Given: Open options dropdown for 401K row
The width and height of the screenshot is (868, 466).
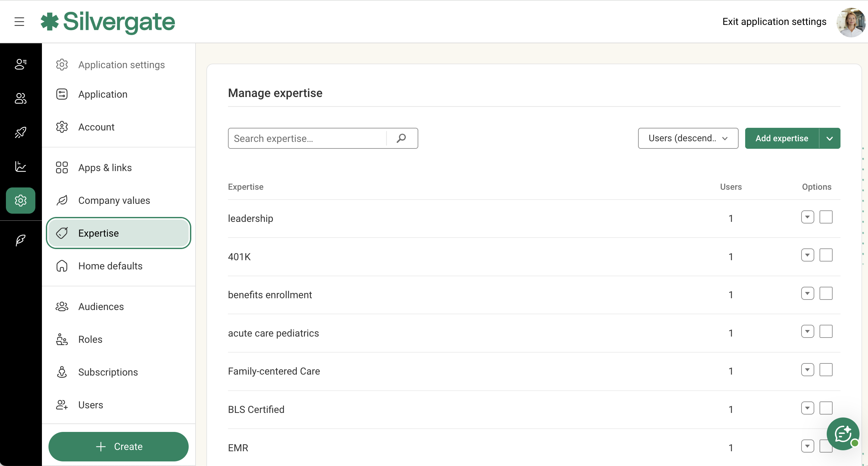Looking at the screenshot, I should coord(807,255).
